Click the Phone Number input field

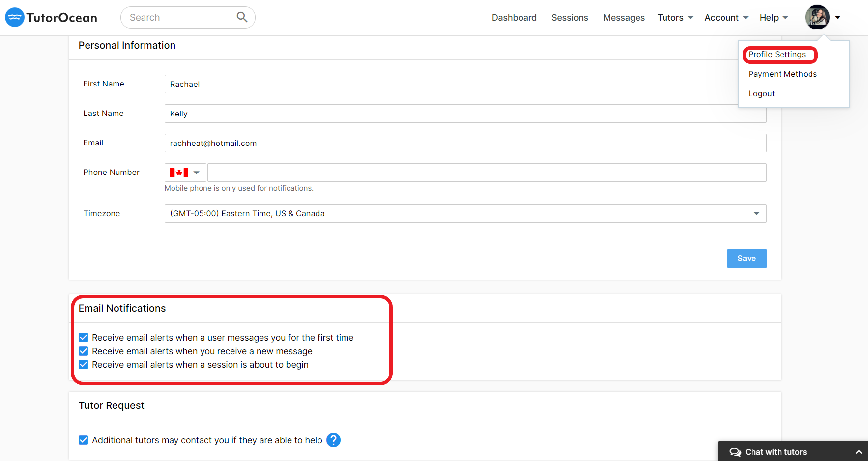coord(487,173)
